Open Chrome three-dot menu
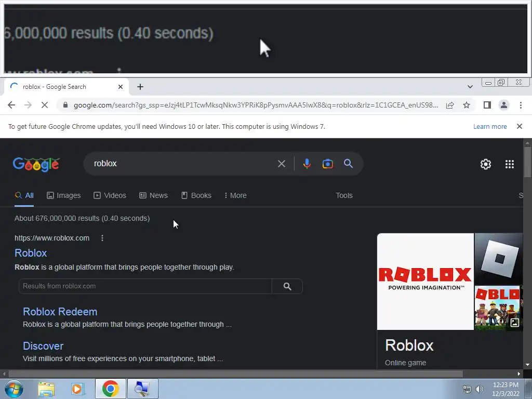This screenshot has height=399, width=532. (x=521, y=105)
